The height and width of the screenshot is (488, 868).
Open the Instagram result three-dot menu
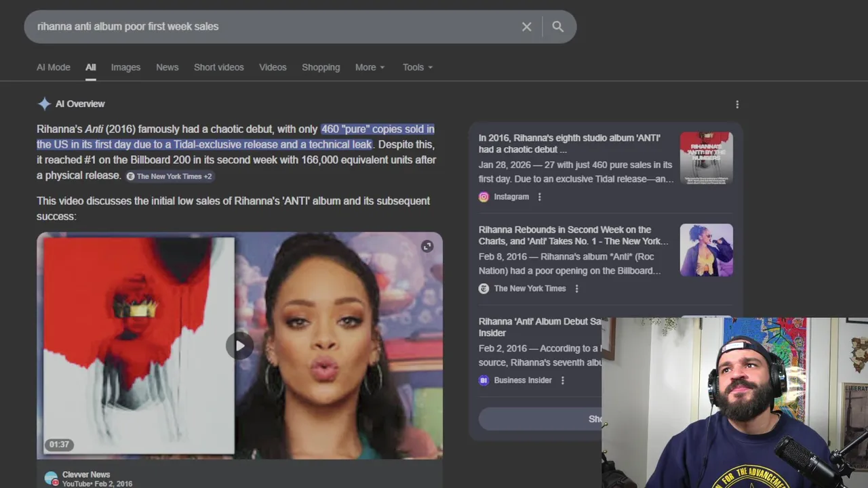pos(539,197)
